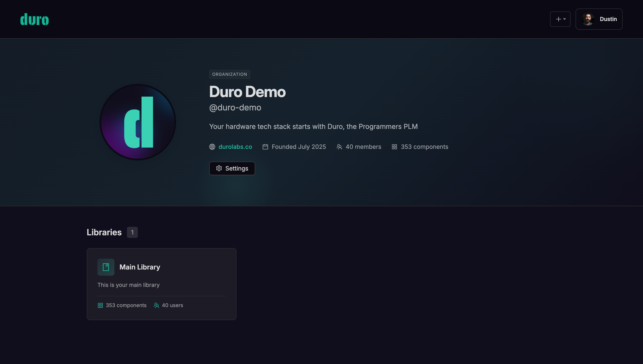Screen dimensions: 643x364
Task: Click Dustin's profile avatar photo
Action: (x=588, y=19)
